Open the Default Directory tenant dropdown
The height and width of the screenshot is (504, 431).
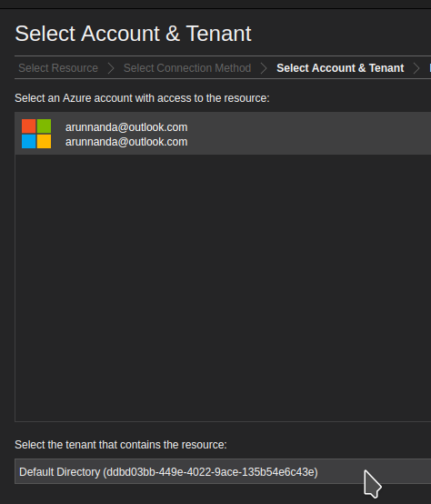(x=223, y=471)
